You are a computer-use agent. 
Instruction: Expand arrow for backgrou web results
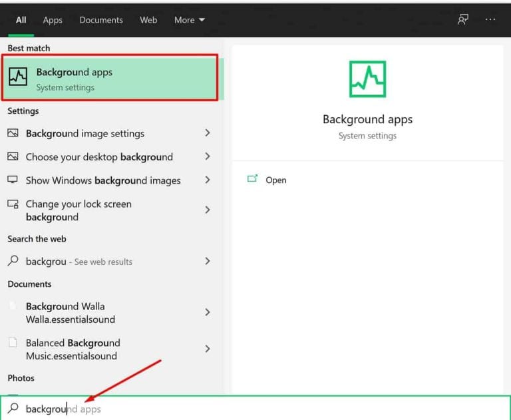208,261
